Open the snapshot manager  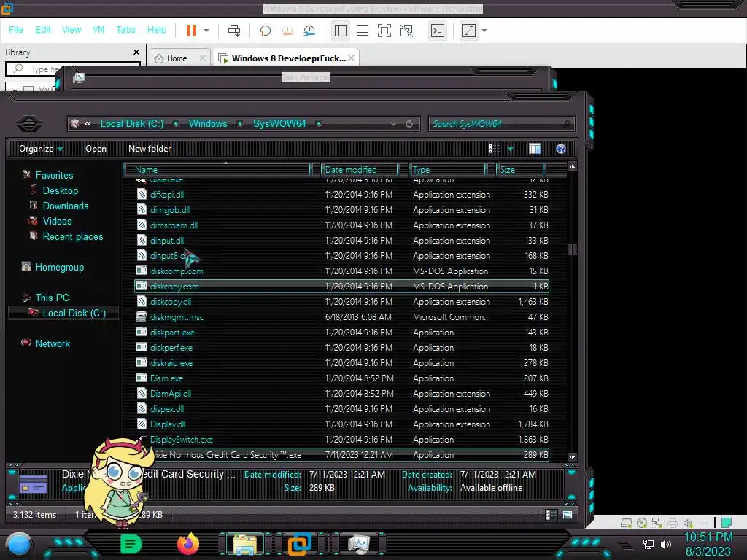click(x=309, y=31)
